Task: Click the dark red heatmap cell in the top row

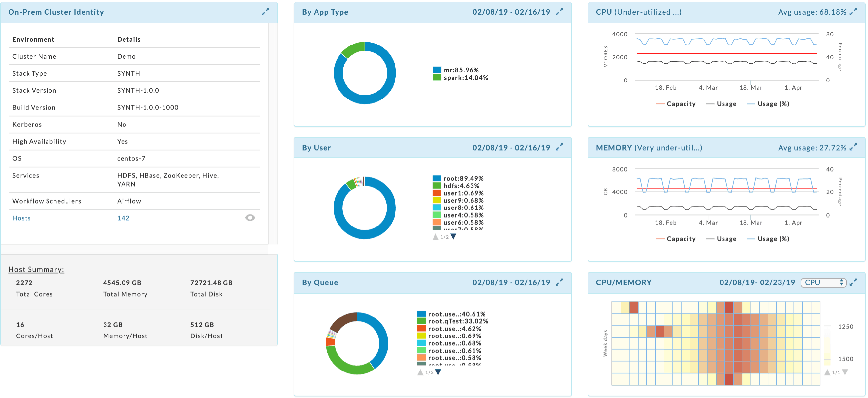Action: 729,307
